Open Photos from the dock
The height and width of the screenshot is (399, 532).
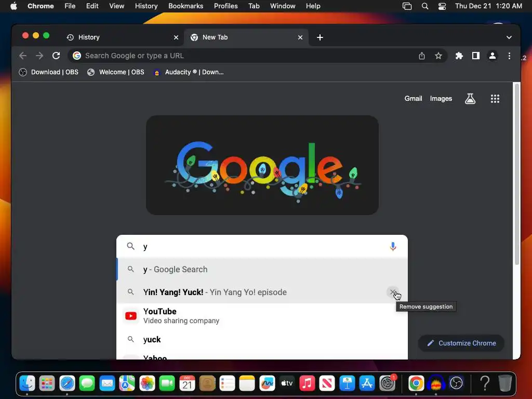point(147,383)
